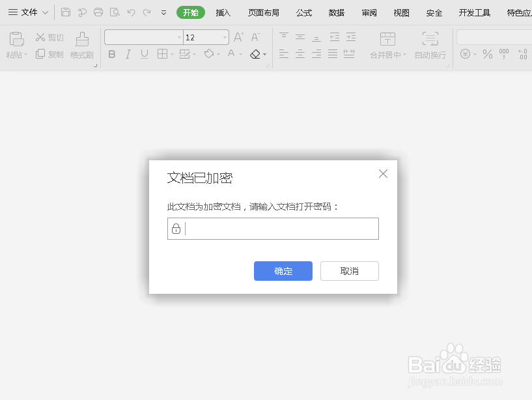Open the border style dropdown
Viewport: 532px width, 400px height.
click(x=172, y=54)
